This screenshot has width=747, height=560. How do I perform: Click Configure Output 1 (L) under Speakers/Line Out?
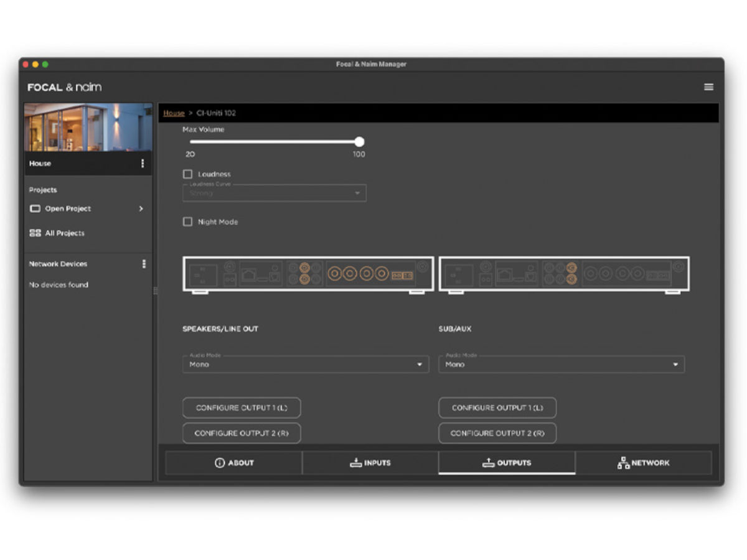[242, 408]
